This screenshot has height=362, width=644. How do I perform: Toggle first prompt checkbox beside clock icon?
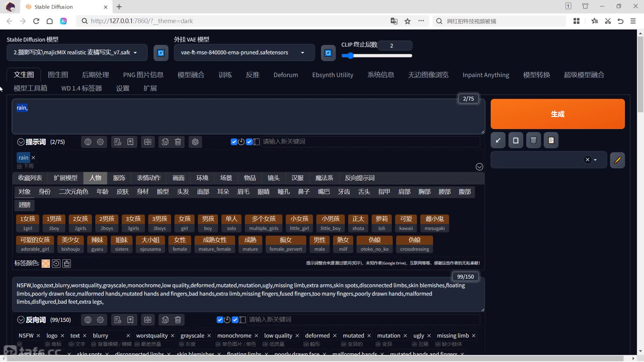[234, 142]
